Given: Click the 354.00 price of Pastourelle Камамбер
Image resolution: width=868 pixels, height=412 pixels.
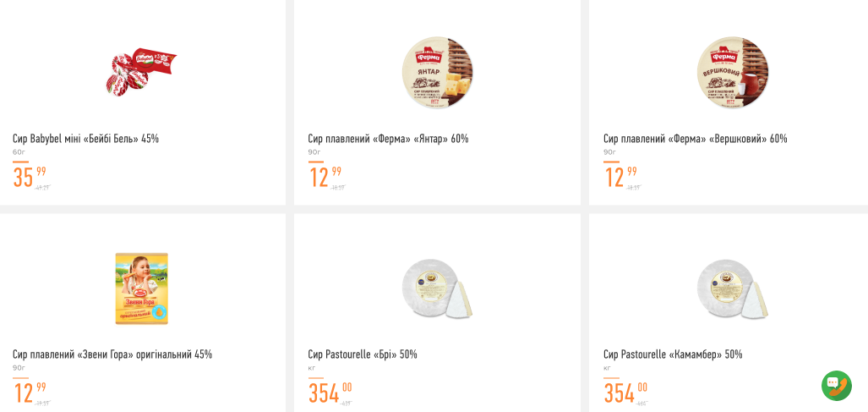Looking at the screenshot, I should pos(625,393).
